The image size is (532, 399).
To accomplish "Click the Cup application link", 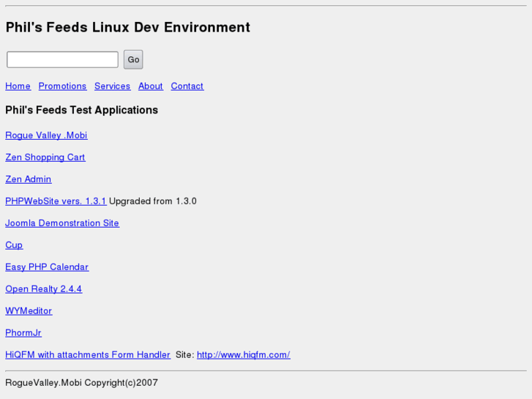I will coord(14,245).
